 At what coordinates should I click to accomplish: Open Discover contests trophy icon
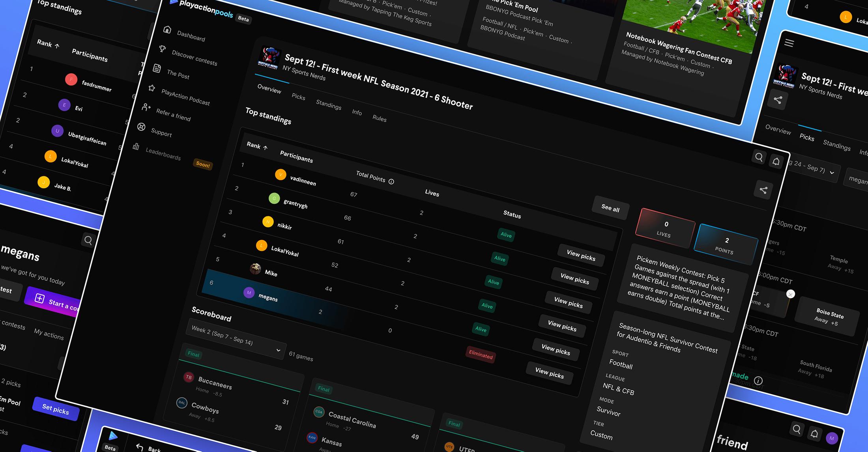[x=162, y=49]
